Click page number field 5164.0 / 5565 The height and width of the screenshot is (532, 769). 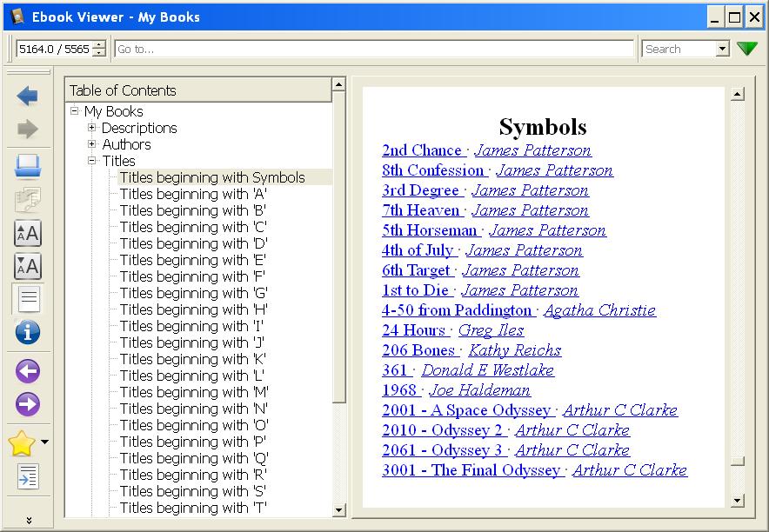click(55, 49)
